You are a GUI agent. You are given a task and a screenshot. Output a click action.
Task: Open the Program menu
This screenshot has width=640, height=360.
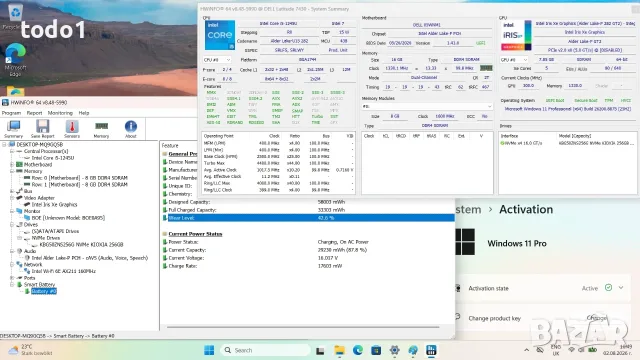[x=11, y=113]
